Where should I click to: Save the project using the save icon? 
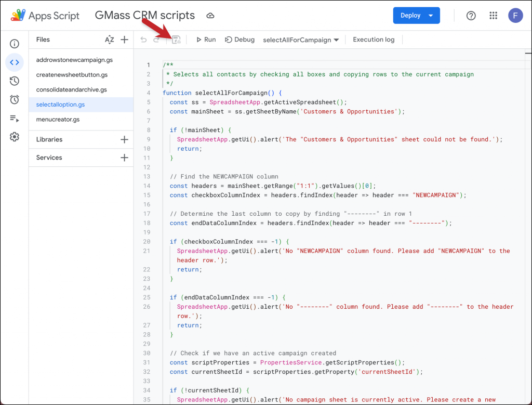176,39
